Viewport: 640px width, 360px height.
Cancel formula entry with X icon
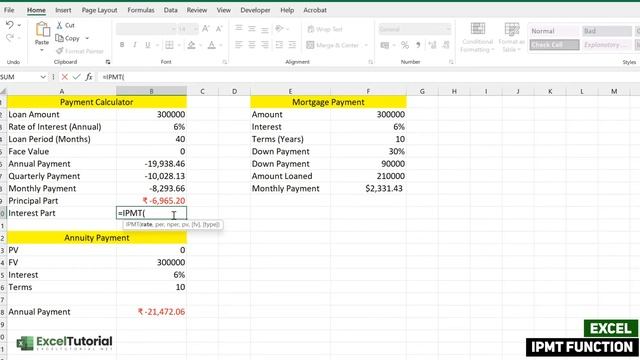(x=64, y=77)
